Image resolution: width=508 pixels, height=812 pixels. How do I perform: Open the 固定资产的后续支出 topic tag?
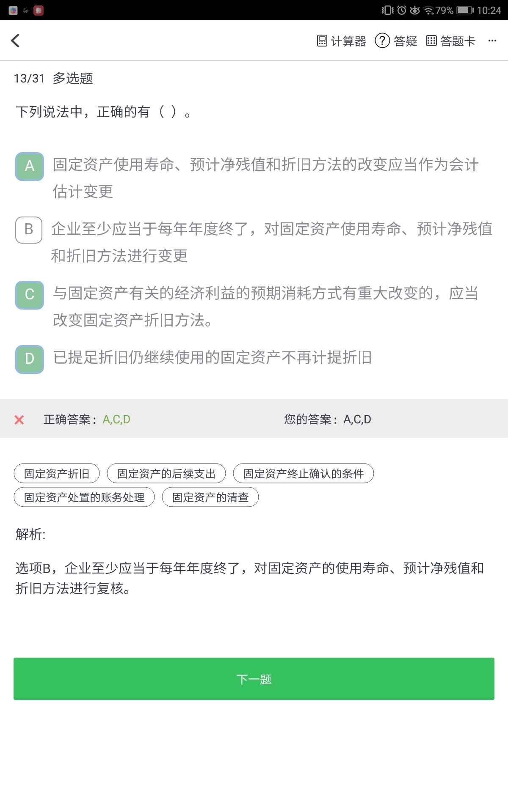(166, 474)
